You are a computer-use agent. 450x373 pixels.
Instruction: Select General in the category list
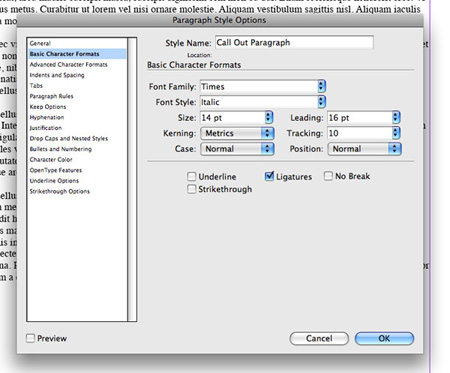40,43
